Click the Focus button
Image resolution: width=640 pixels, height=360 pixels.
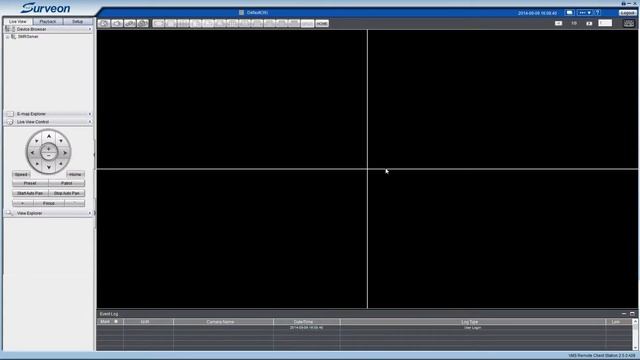(49, 203)
